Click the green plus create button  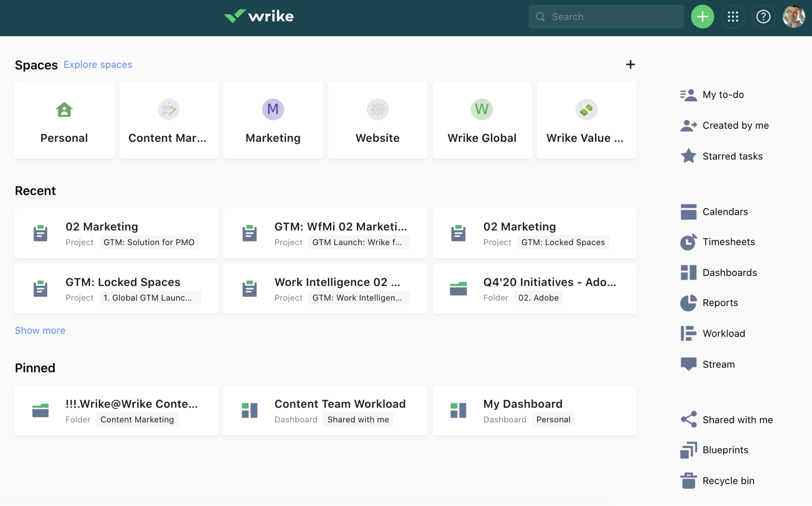[x=702, y=17]
